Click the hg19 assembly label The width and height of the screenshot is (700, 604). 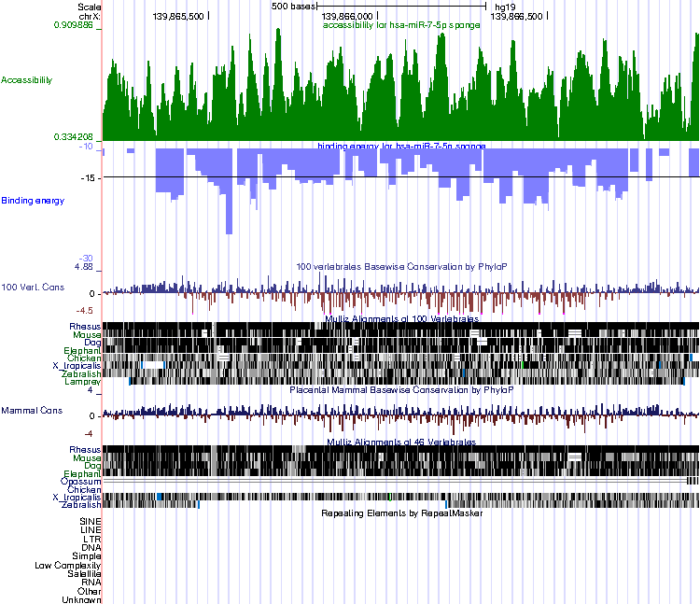point(506,6)
